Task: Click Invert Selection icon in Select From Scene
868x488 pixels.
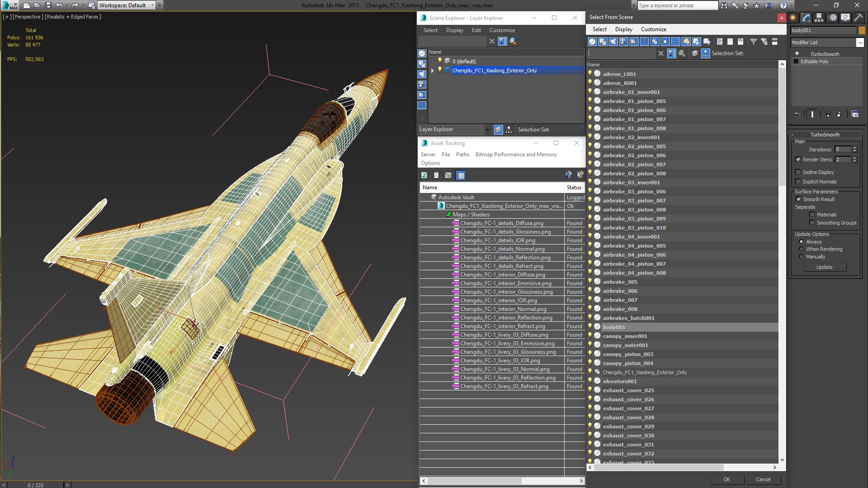Action: click(741, 42)
